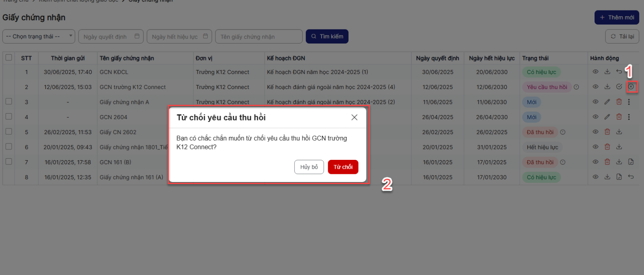Viewport: 644px width, 275px height.
Task: Download the GCN KĐCL certificate in row 1
Action: tap(607, 72)
